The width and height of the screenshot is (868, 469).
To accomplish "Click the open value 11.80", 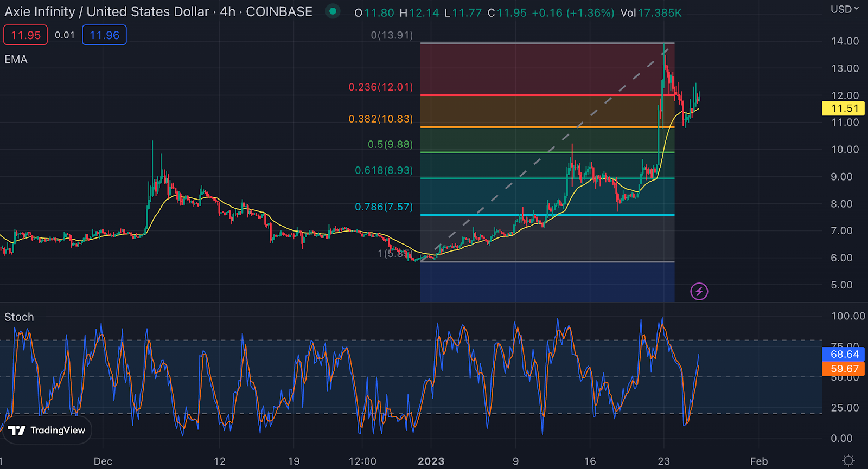I will click(379, 12).
